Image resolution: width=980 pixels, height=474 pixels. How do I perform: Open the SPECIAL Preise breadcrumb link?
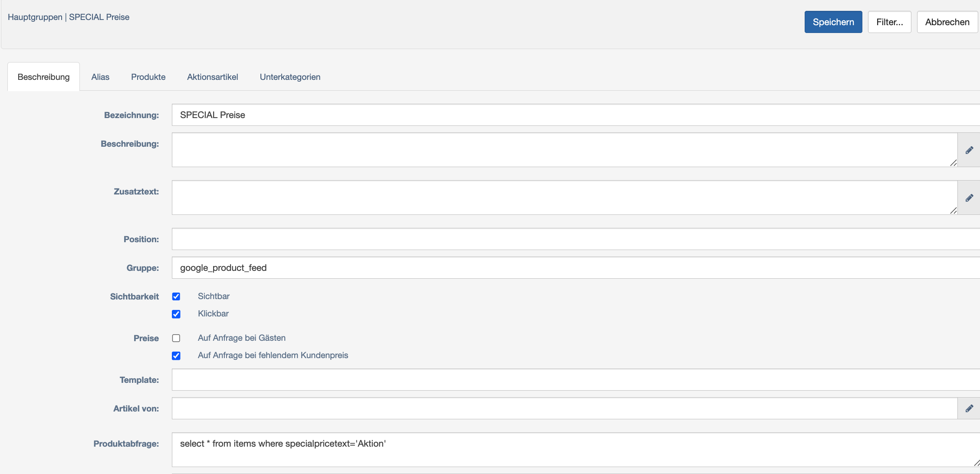pyautogui.click(x=99, y=17)
